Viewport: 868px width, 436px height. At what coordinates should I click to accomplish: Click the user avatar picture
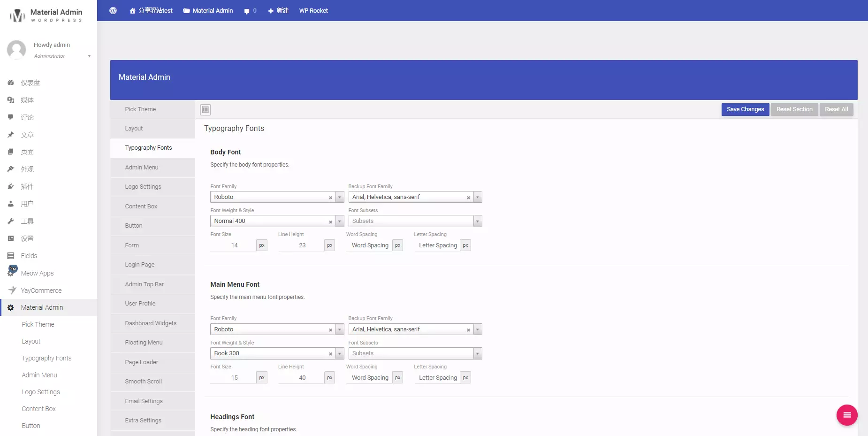click(16, 49)
